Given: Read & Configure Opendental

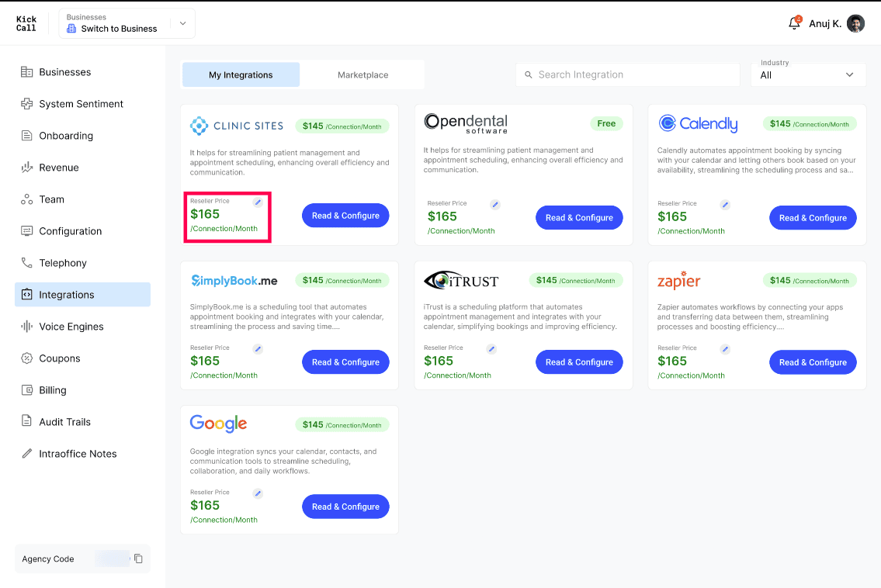Looking at the screenshot, I should (x=579, y=218).
